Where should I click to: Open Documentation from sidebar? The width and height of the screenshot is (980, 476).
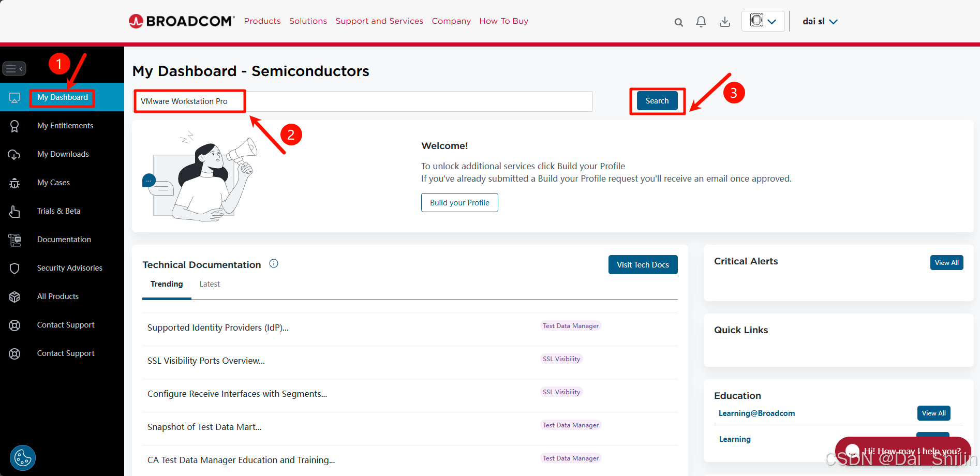64,240
